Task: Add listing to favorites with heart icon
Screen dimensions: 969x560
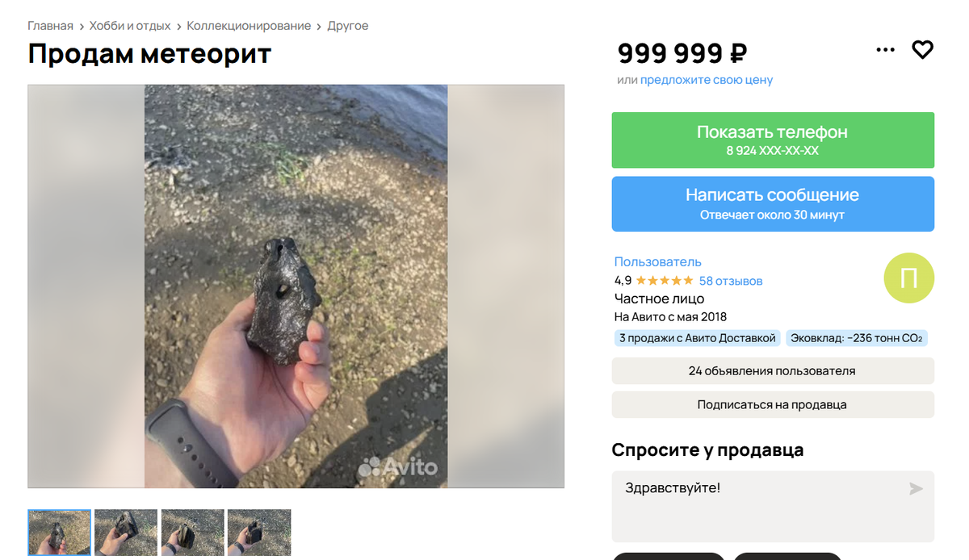Action: point(922,50)
